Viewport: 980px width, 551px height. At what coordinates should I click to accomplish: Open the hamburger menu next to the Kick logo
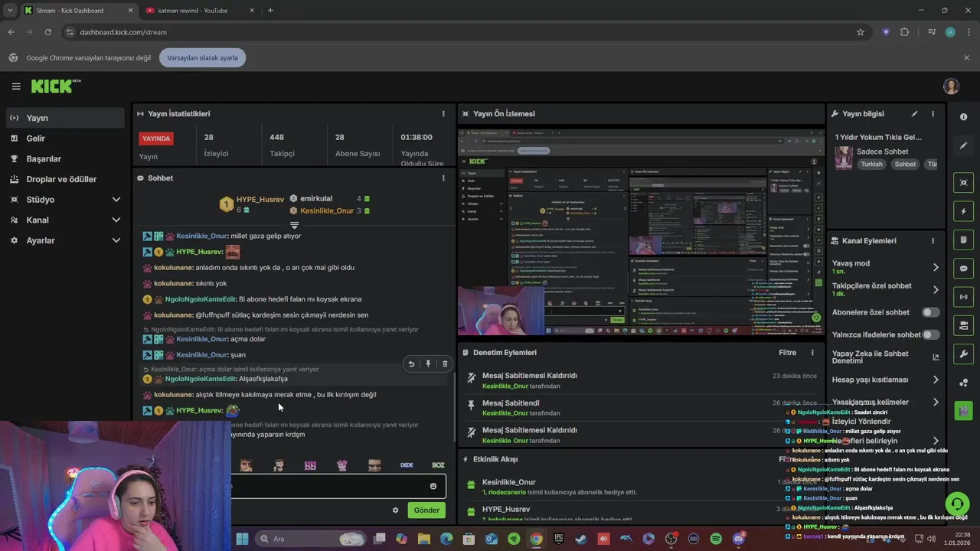[16, 86]
